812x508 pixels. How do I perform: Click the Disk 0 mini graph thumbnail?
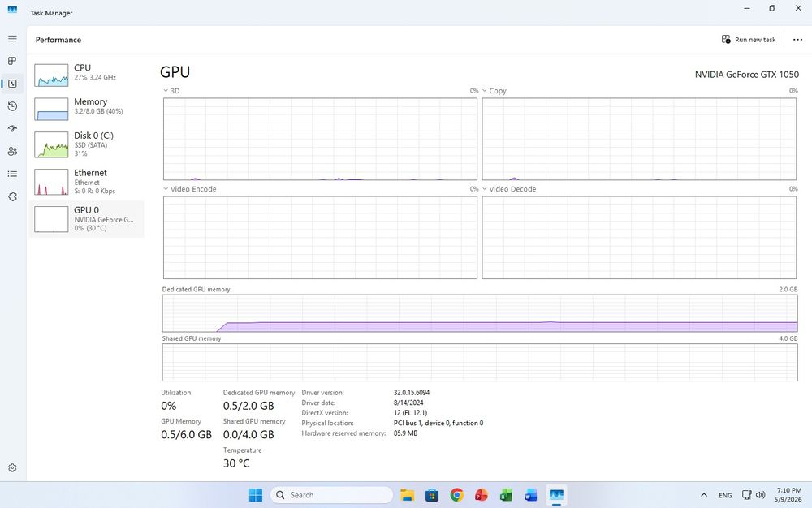point(51,144)
